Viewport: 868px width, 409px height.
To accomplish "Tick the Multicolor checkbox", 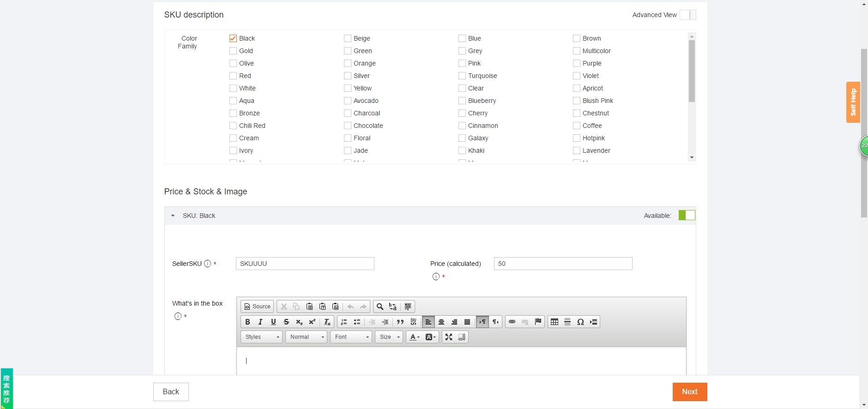I will click(x=577, y=51).
